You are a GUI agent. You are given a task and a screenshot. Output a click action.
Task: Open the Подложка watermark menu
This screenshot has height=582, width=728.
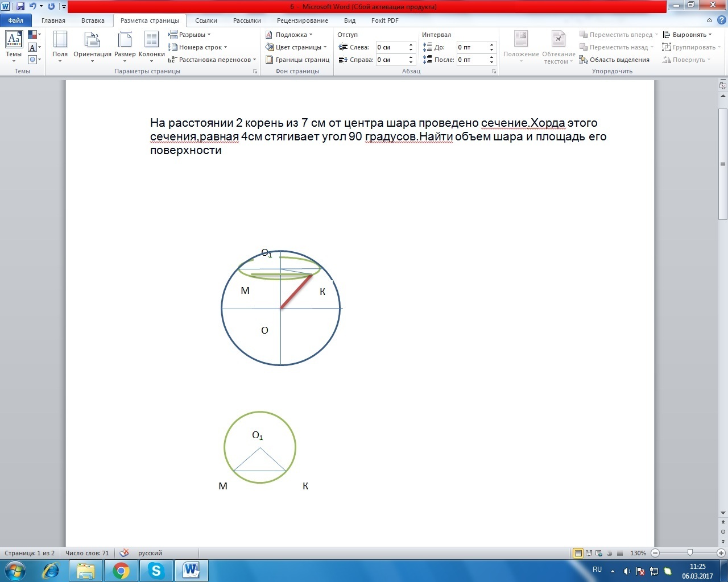coord(289,35)
